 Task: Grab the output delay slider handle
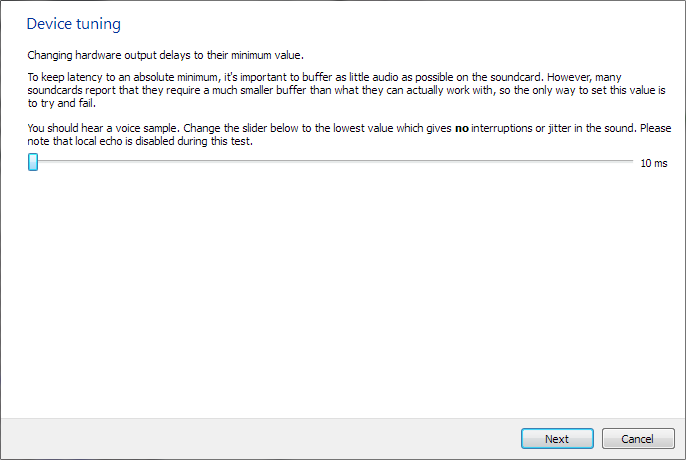[33, 162]
